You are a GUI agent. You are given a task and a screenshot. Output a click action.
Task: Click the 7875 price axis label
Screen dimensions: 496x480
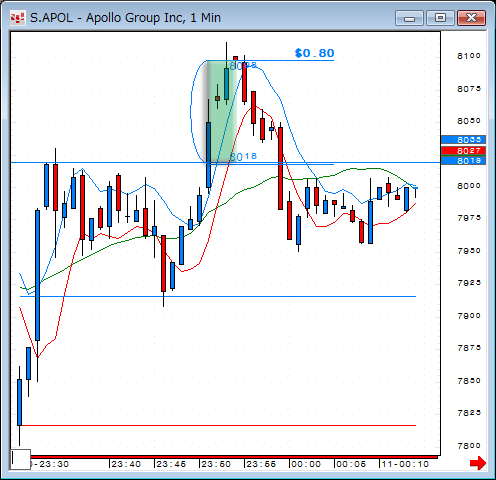click(x=469, y=348)
